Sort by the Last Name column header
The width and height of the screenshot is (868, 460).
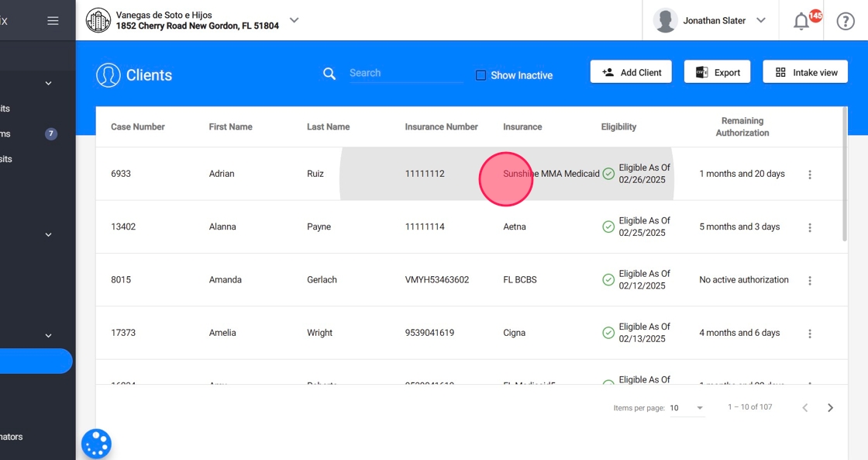click(x=328, y=126)
